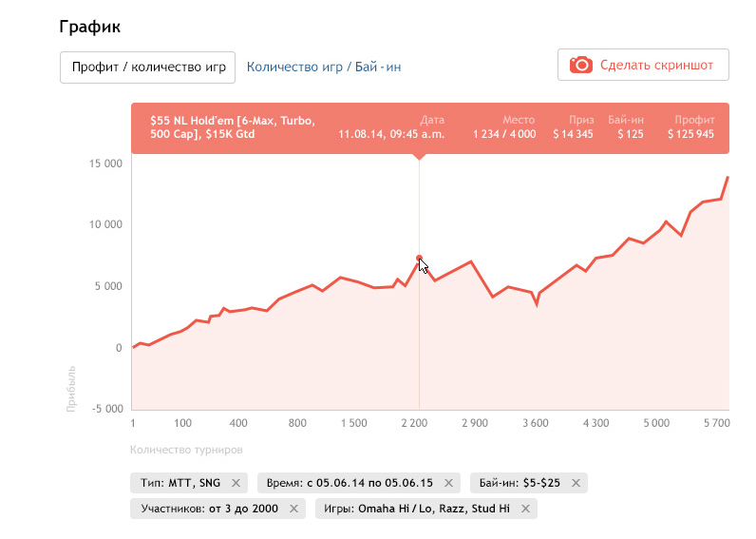Remove the 'Игры: Omaha Hi / Lo' filter
The width and height of the screenshot is (756, 539).
[x=525, y=509]
